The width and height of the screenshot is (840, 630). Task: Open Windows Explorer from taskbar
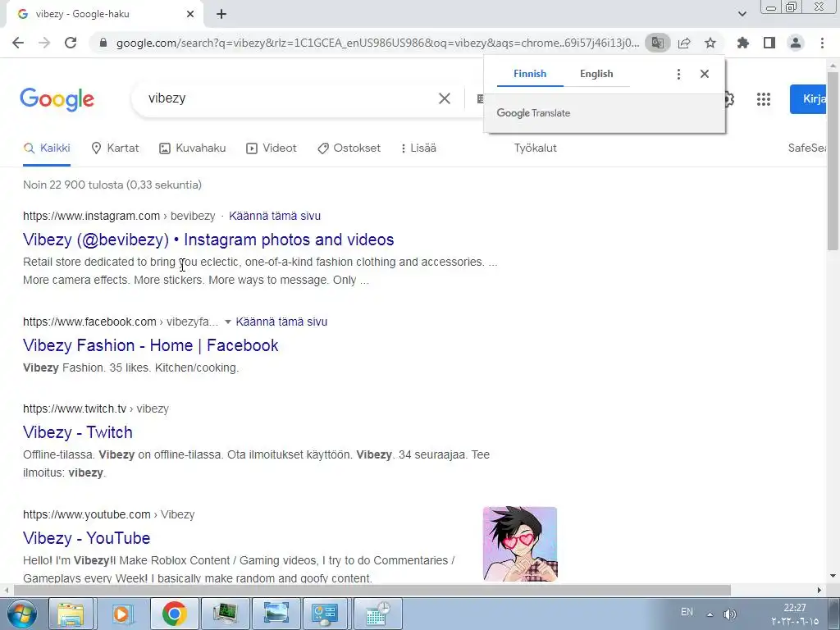point(71,614)
